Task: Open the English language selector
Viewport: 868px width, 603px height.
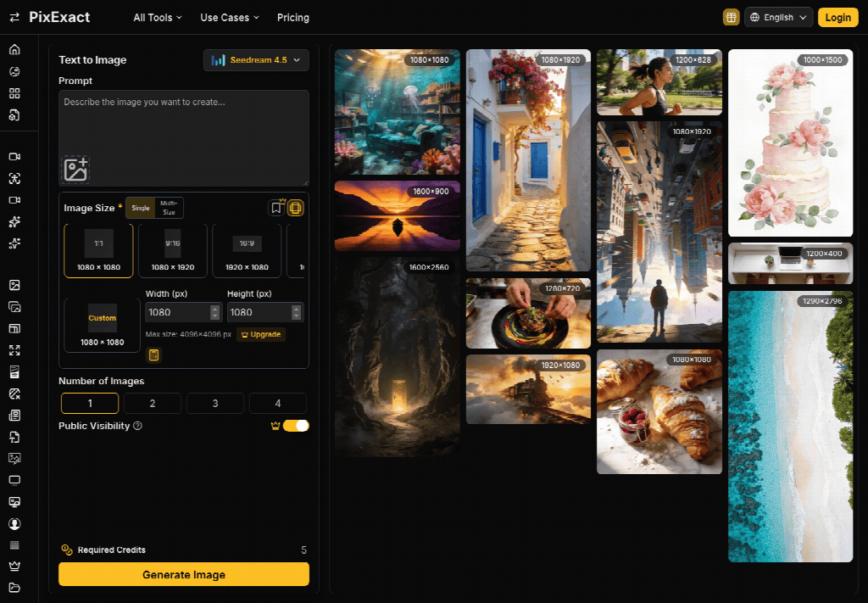Action: pos(778,17)
